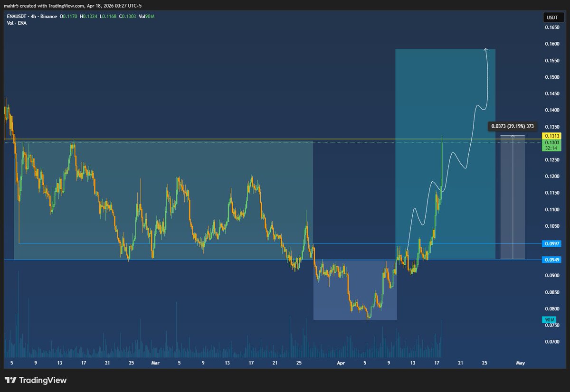The height and width of the screenshot is (392, 570).
Task: Click the 0.1450 price axis tick
Action: tap(552, 94)
